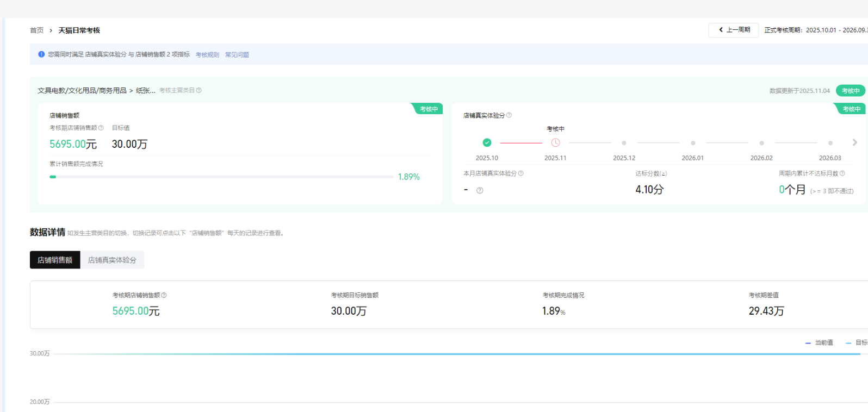868x412 pixels.
Task: Click help icon next to 本月店铺真实体验分
Action: [x=521, y=173]
